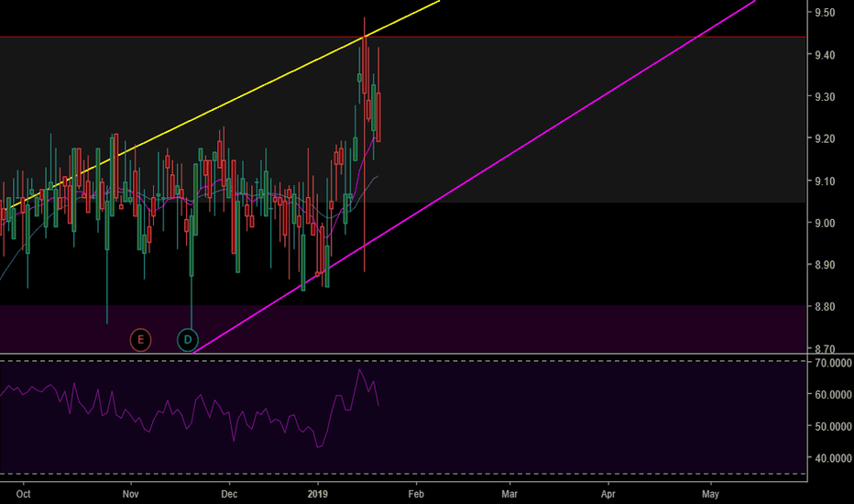Click the May label on time axis
This screenshot has height=504, width=854.
click(710, 494)
